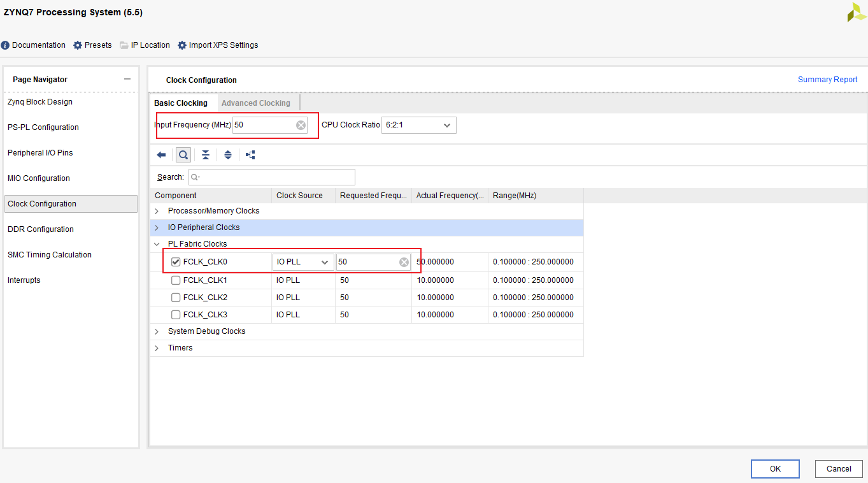Clear the FCLK_CLK0 requested frequency value
The height and width of the screenshot is (483, 868).
coord(404,262)
